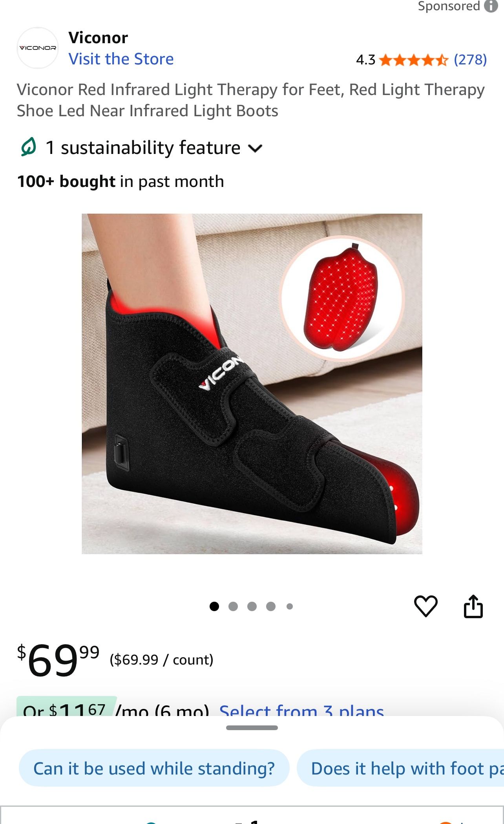Tap the Sponsored info icon
The height and width of the screenshot is (824, 504).
pos(491,6)
